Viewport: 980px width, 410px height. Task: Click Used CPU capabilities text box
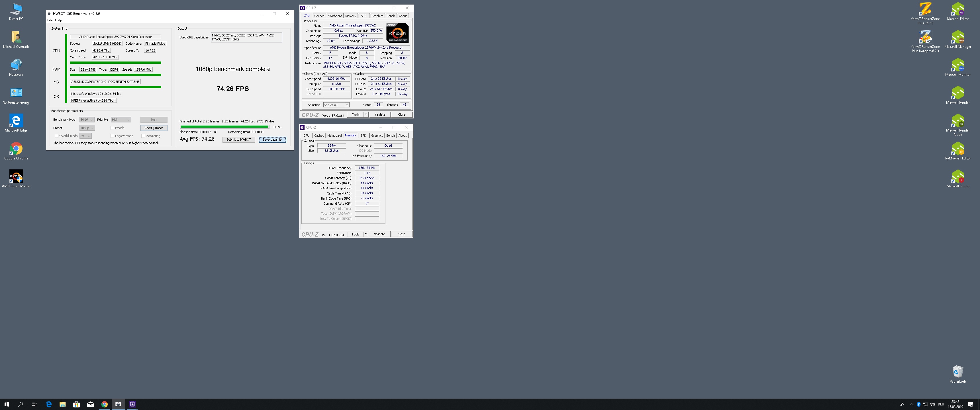tap(246, 37)
